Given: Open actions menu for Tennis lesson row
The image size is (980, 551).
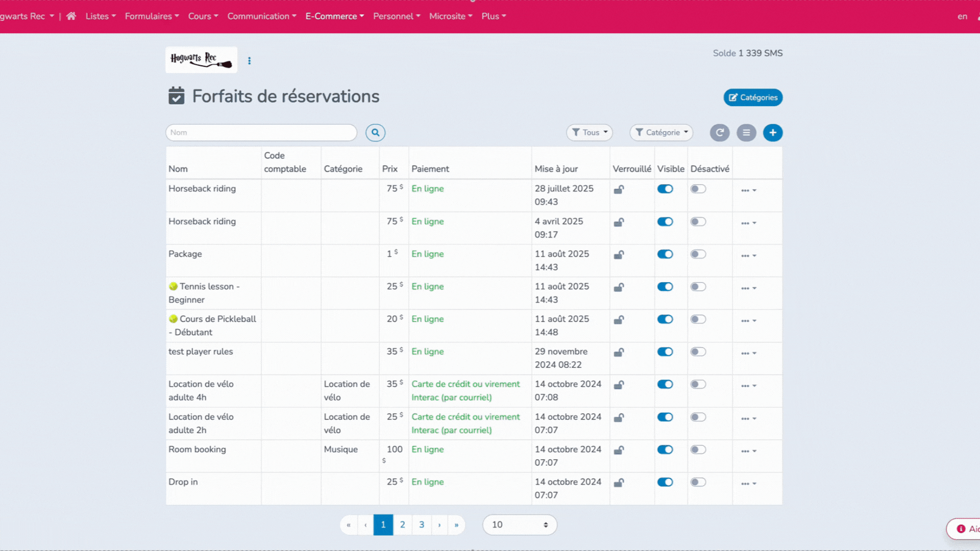Looking at the screenshot, I should click(749, 288).
